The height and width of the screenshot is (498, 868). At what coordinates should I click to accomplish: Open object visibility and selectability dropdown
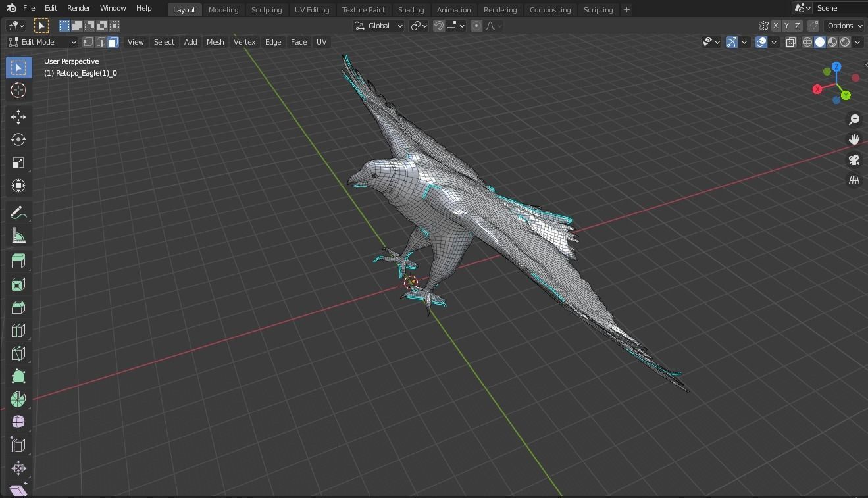coord(711,42)
